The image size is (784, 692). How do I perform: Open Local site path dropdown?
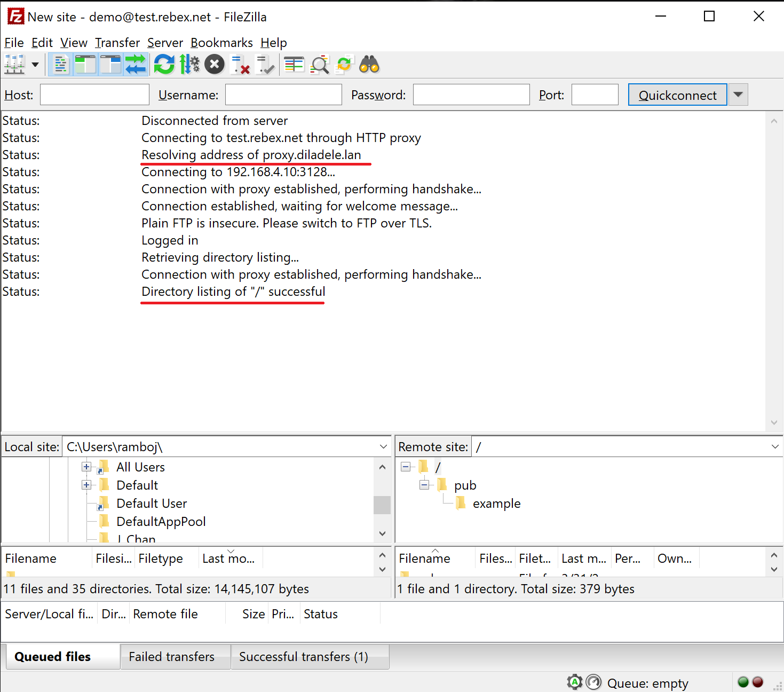tap(383, 446)
